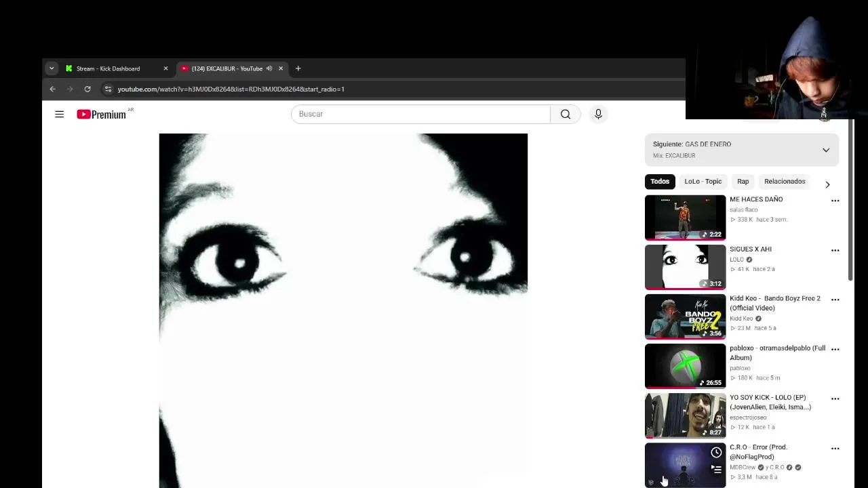The height and width of the screenshot is (488, 868).
Task: Click Siguiente: GAS DE ENERO text
Action: (692, 144)
